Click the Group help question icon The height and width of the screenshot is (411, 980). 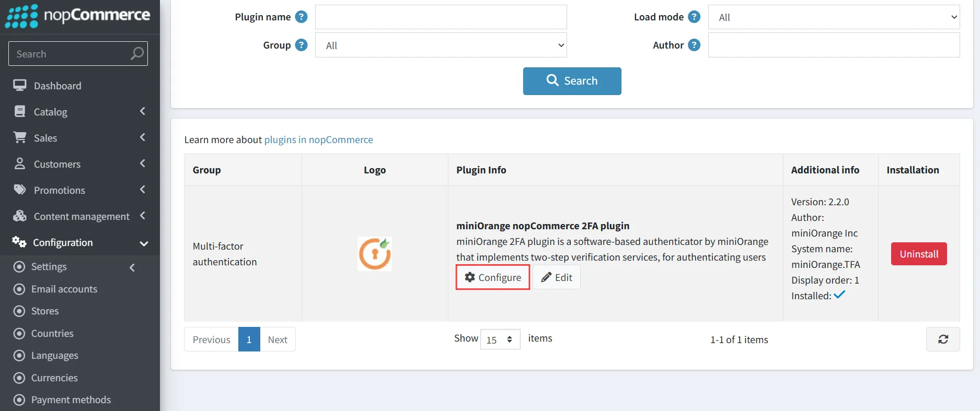tap(301, 45)
